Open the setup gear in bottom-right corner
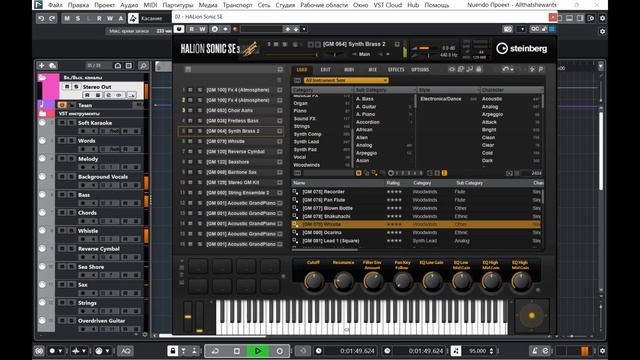 coord(602,351)
